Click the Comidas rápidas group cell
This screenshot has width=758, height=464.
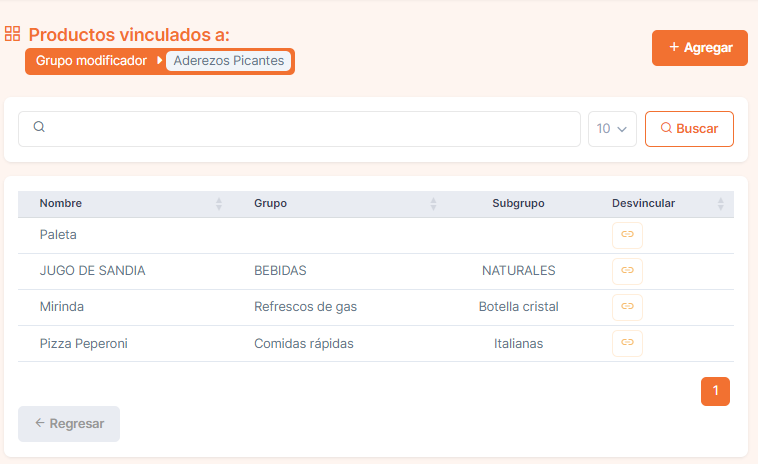304,344
